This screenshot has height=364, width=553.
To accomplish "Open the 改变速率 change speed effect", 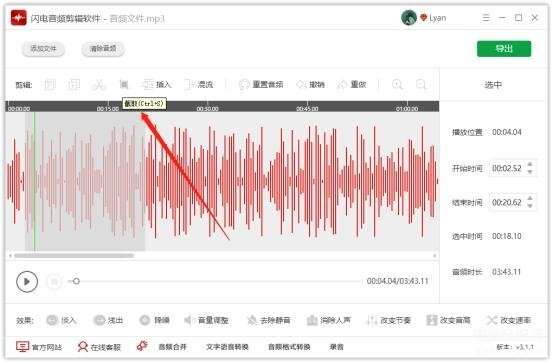I will click(x=509, y=320).
